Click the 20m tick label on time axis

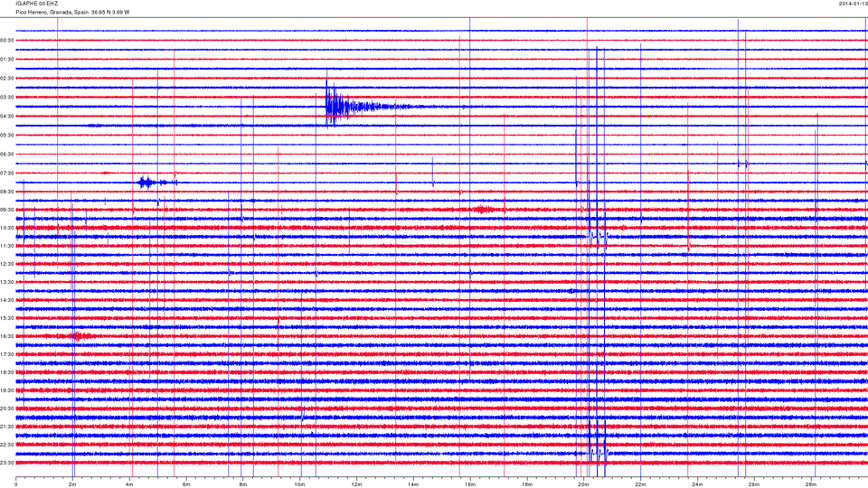[x=583, y=484]
